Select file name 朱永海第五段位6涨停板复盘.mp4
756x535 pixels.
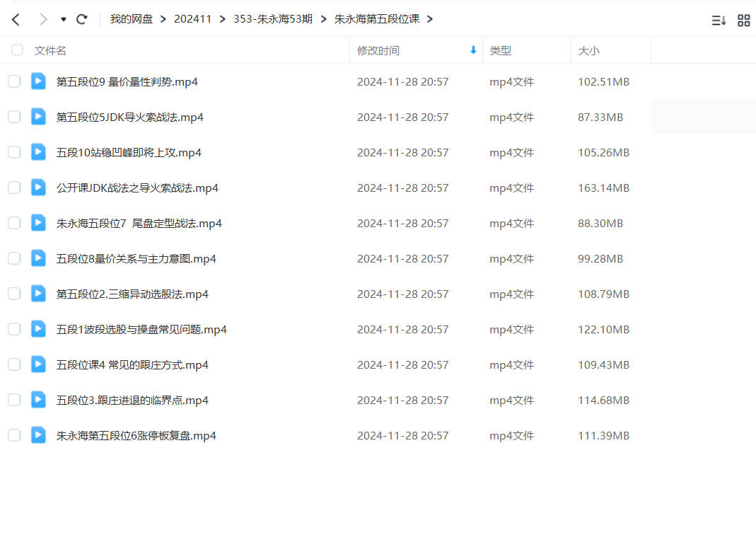pos(136,436)
